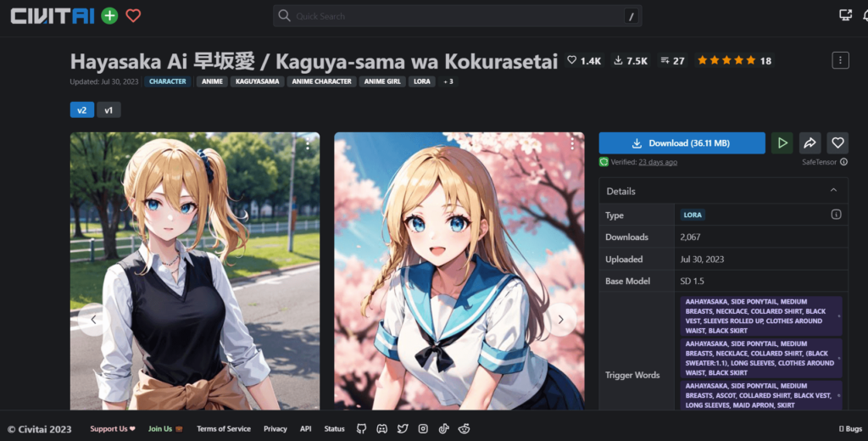Expand the +3 additional tags
The width and height of the screenshot is (868, 441).
448,81
